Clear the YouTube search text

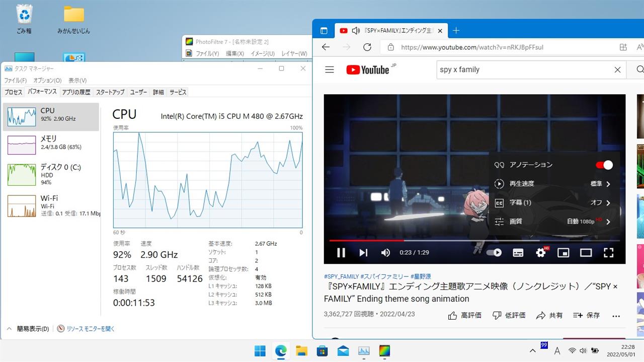tap(617, 69)
